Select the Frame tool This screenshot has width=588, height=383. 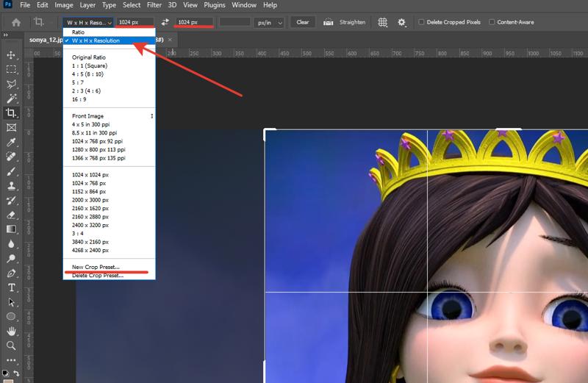(x=11, y=127)
